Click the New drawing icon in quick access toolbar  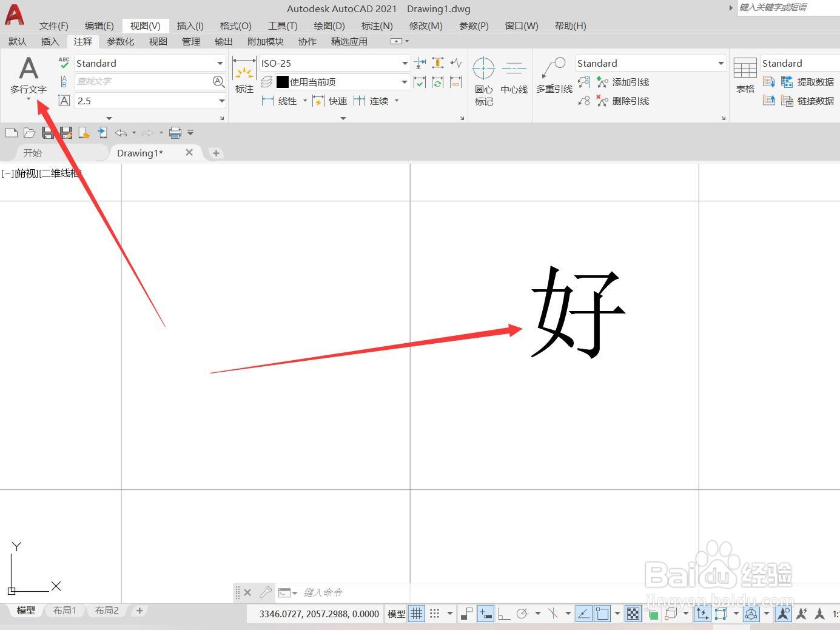[11, 133]
